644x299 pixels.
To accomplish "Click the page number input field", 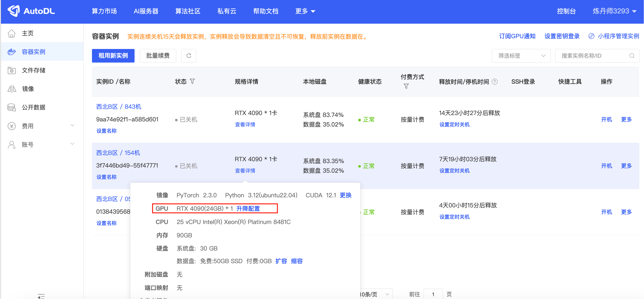I will click(433, 294).
